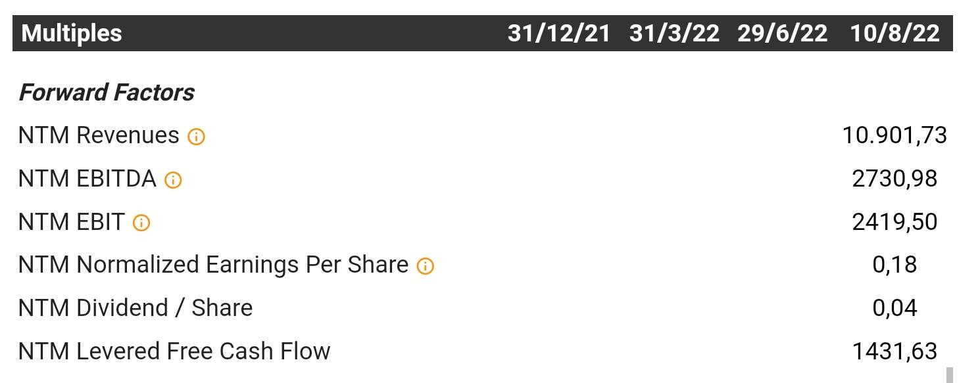
Task: Show the info tooltip for NTM EBITDA
Action: (173, 180)
